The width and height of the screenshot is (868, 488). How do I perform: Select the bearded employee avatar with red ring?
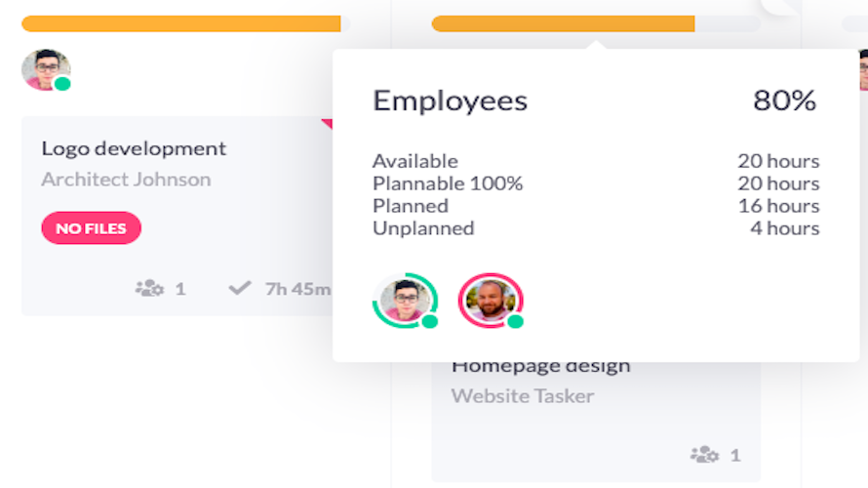[x=491, y=301]
